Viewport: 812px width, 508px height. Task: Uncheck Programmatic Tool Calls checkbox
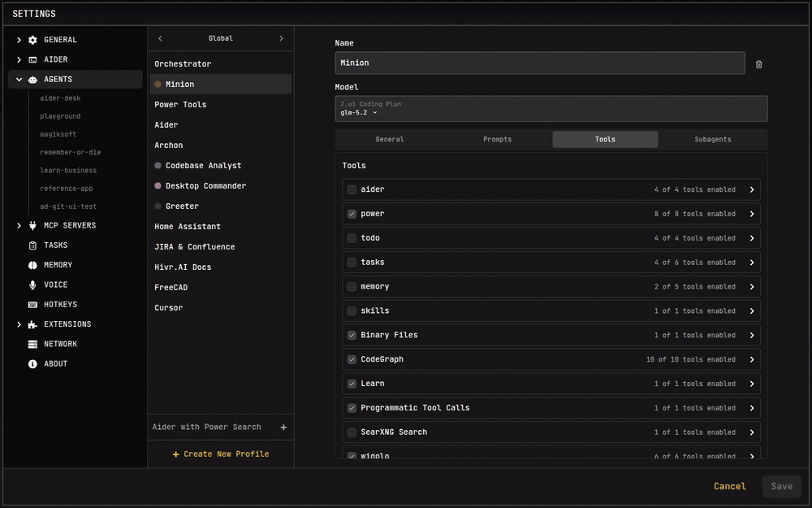tap(352, 408)
